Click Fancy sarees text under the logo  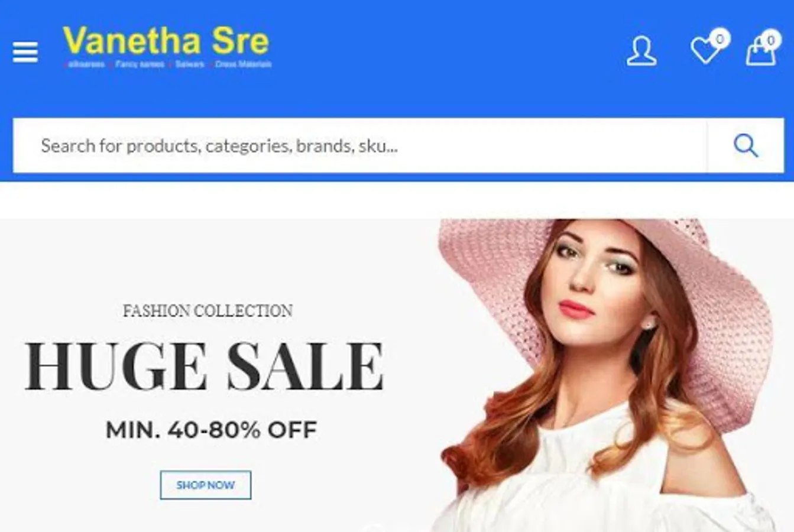click(x=140, y=64)
